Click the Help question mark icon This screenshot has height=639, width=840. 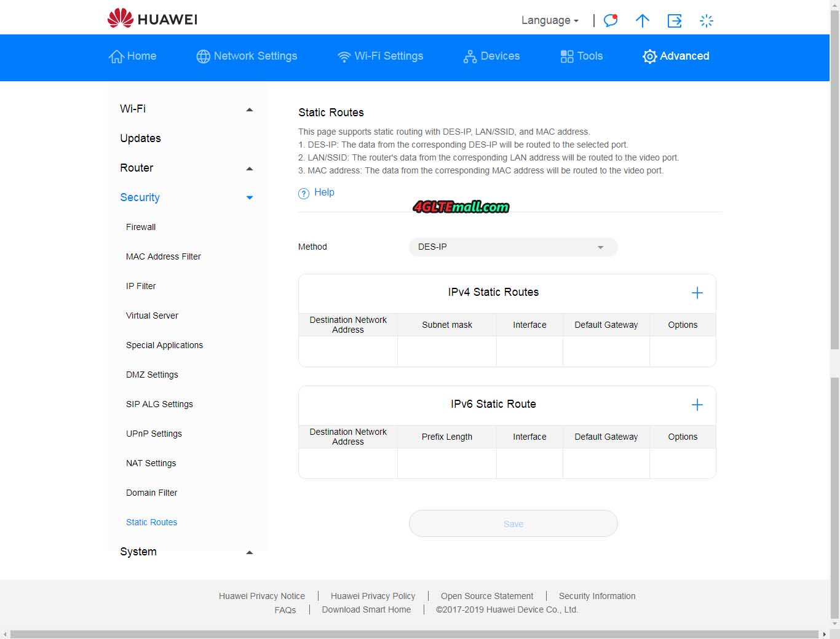pos(304,193)
